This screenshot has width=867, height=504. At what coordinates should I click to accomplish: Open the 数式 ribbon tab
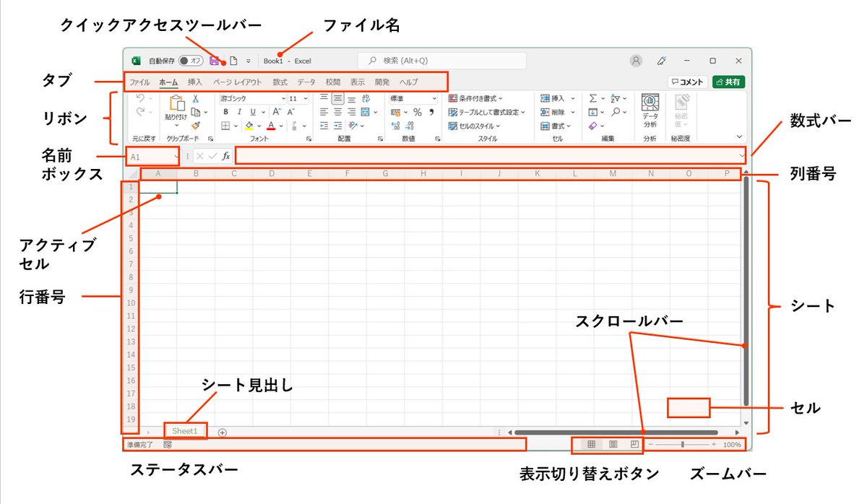click(280, 82)
